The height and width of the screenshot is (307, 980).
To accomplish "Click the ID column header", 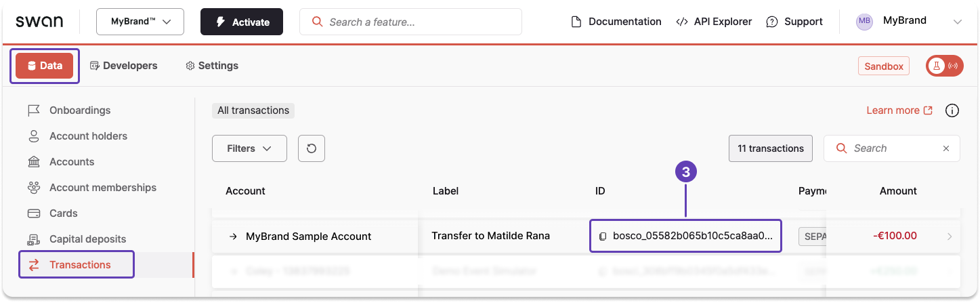I will [x=600, y=191].
